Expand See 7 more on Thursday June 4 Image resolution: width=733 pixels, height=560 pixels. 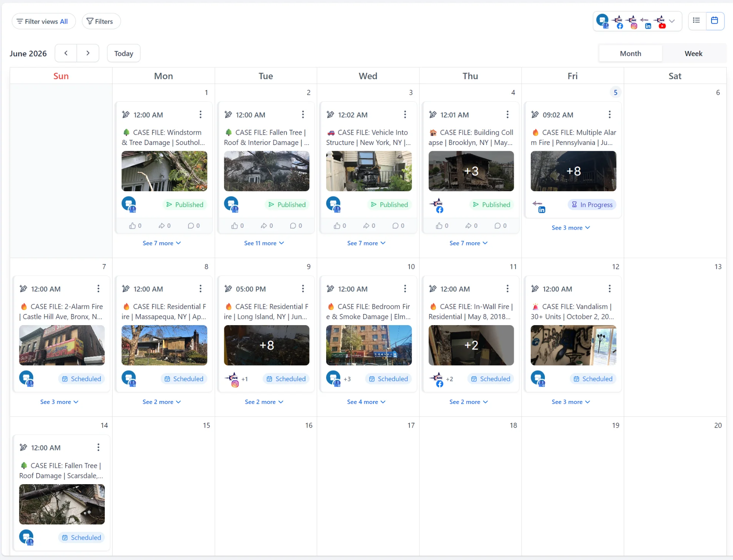point(469,243)
